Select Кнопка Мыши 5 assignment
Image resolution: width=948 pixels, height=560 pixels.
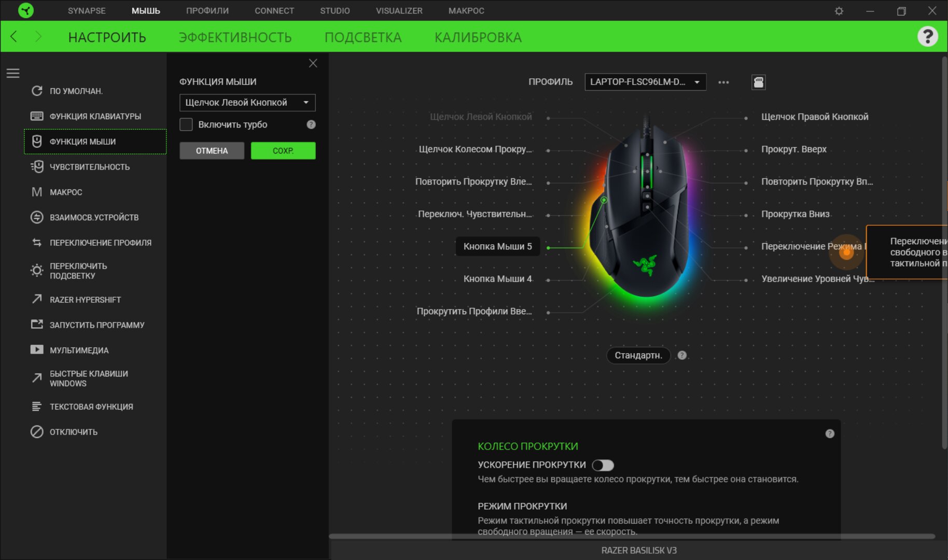tap(497, 246)
